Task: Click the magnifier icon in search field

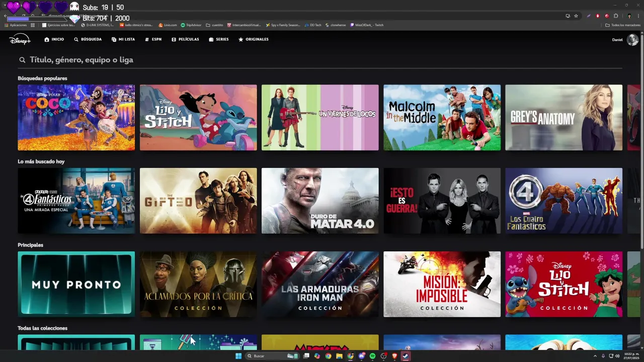Action: (x=22, y=60)
